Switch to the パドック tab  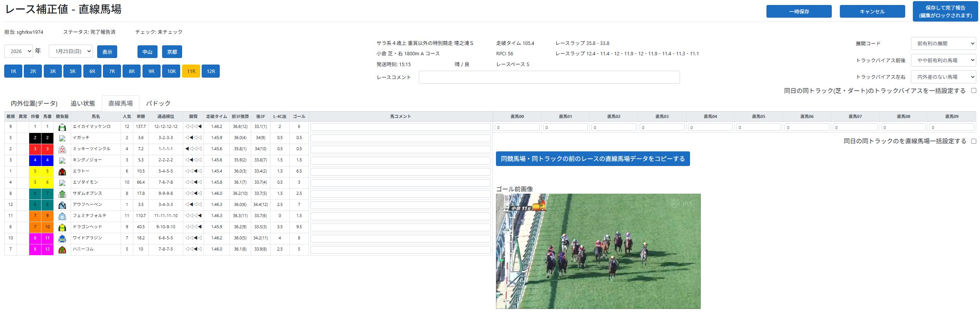158,103
